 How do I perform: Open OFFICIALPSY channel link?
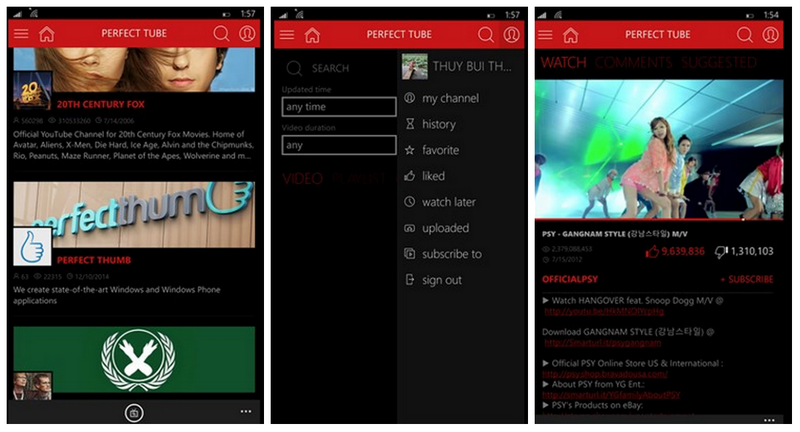pyautogui.click(x=570, y=279)
